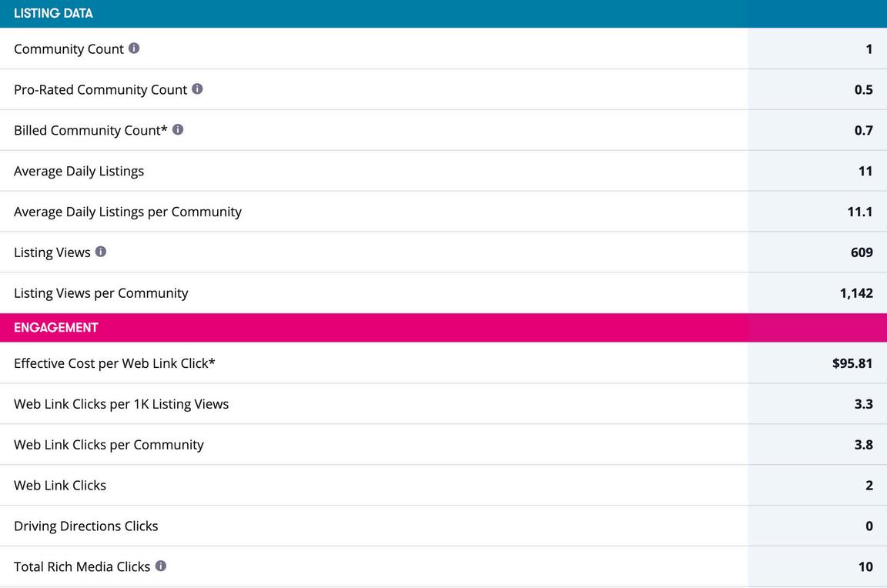
Task: Click the ENGAGEMENT section header
Action: (x=56, y=327)
